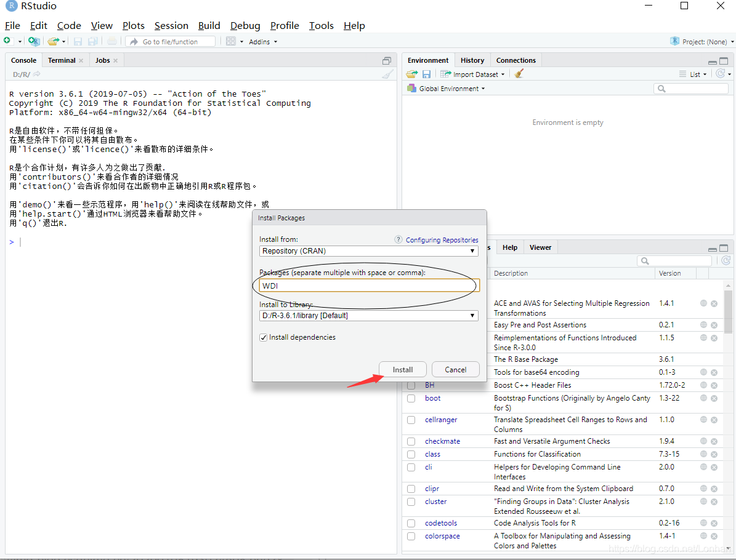Clear Environment objects with broom icon

pos(519,74)
